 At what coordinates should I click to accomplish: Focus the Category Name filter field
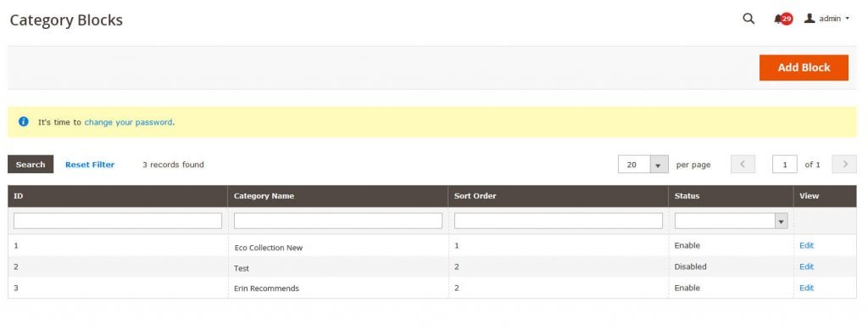(338, 221)
